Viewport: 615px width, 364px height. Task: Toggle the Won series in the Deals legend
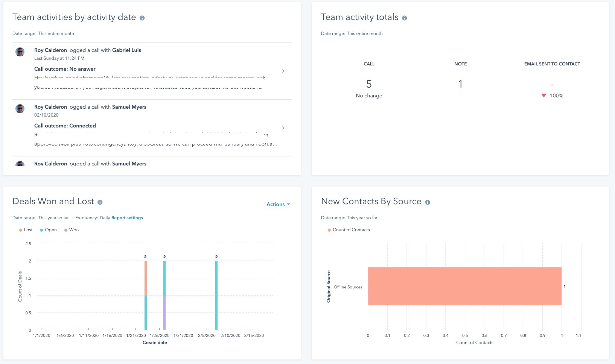(72, 230)
